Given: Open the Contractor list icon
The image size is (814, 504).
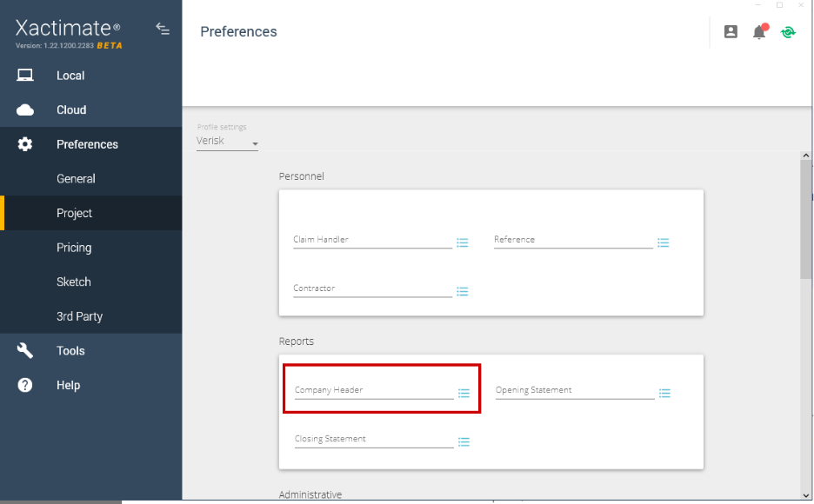Looking at the screenshot, I should point(463,292).
